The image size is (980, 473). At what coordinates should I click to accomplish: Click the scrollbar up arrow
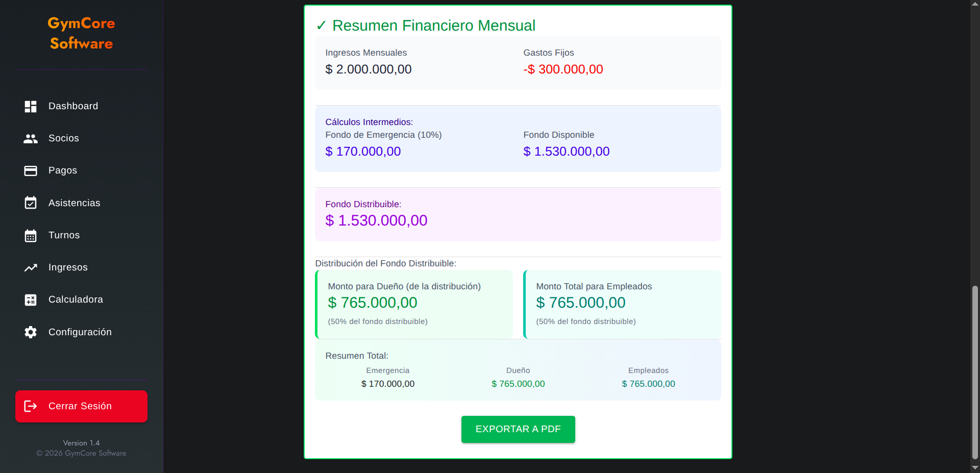click(x=975, y=4)
